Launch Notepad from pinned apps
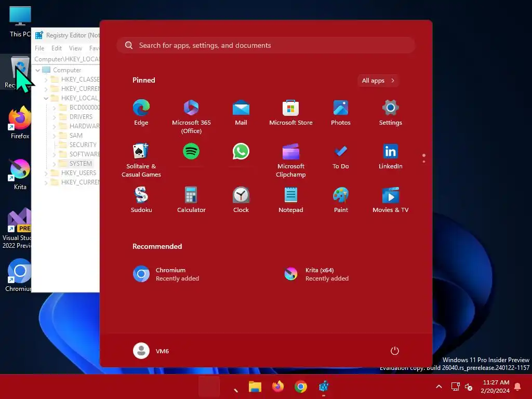The height and width of the screenshot is (399, 532). pos(291,199)
